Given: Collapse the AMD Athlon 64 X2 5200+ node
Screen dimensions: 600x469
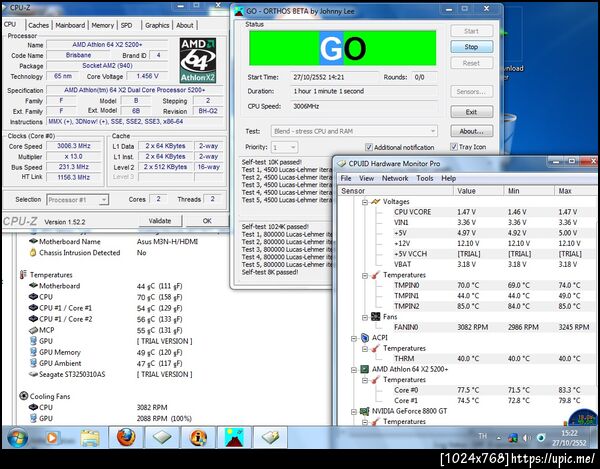Looking at the screenshot, I should click(x=354, y=370).
